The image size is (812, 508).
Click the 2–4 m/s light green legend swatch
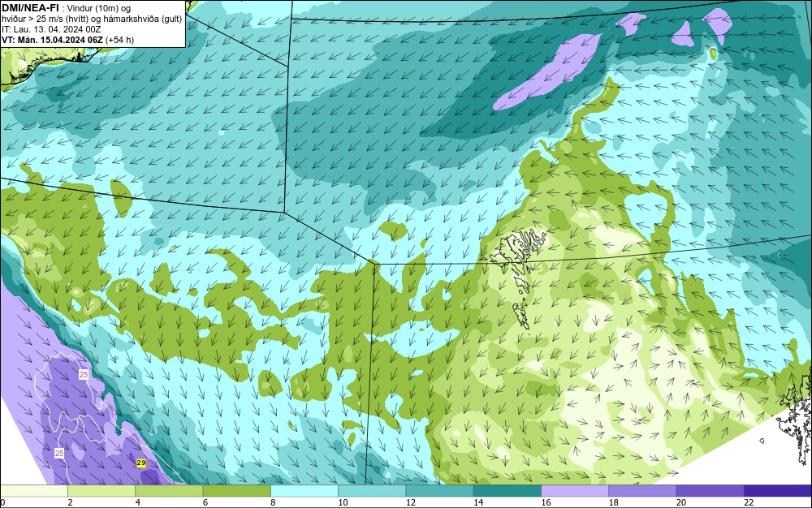point(101,490)
